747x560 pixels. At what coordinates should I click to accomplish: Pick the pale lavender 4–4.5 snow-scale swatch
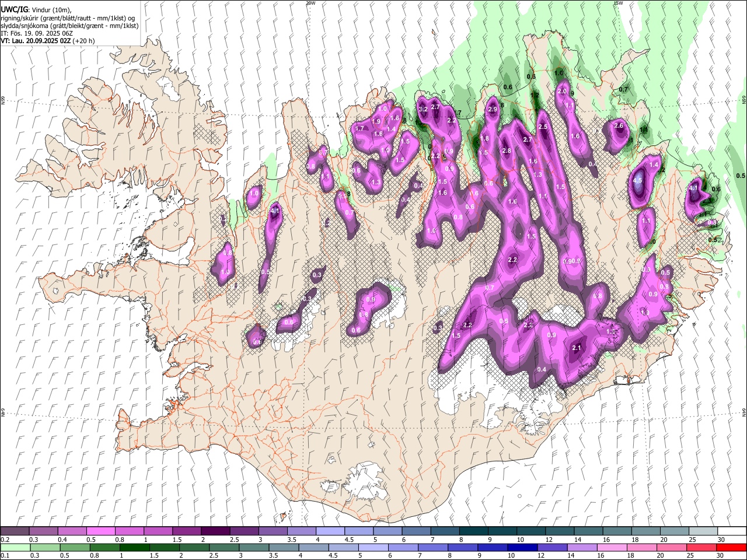pyautogui.click(x=329, y=531)
